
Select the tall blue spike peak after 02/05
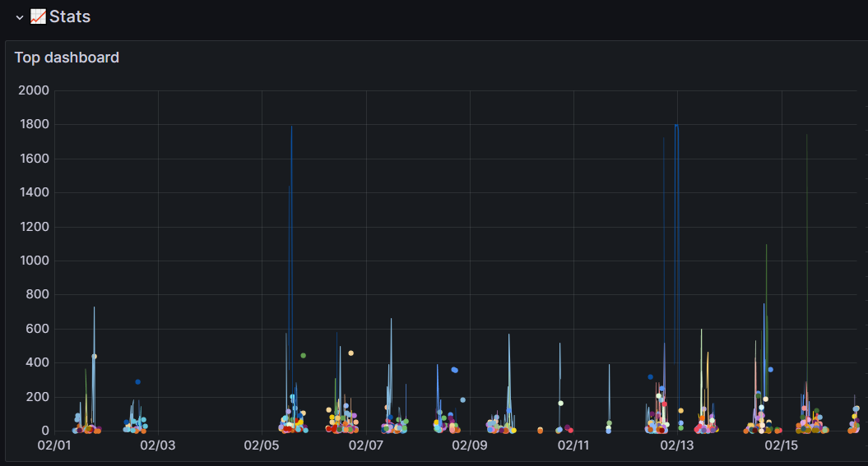(x=292, y=127)
